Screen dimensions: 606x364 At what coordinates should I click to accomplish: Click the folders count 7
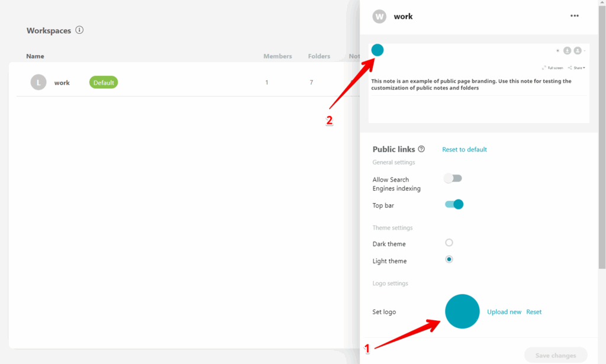(x=311, y=82)
